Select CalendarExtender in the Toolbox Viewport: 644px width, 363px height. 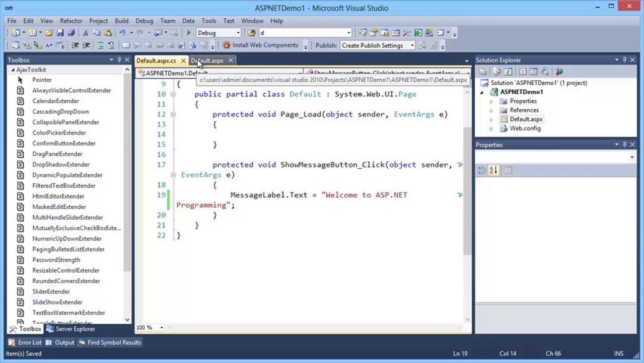click(x=55, y=101)
